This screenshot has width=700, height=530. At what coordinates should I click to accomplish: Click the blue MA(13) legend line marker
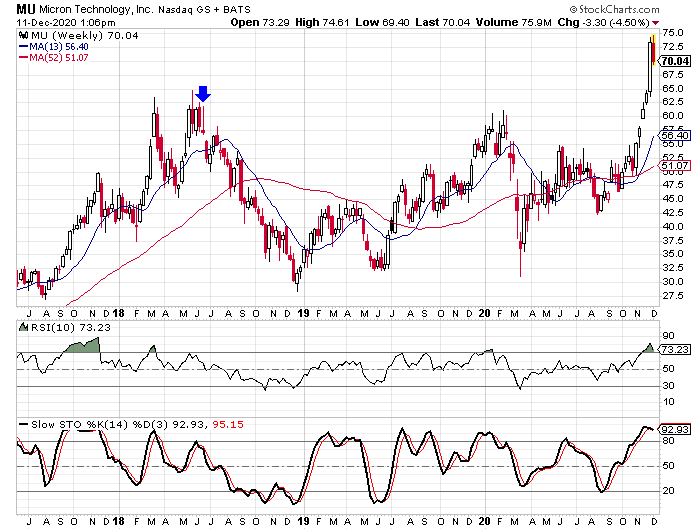[x=21, y=45]
